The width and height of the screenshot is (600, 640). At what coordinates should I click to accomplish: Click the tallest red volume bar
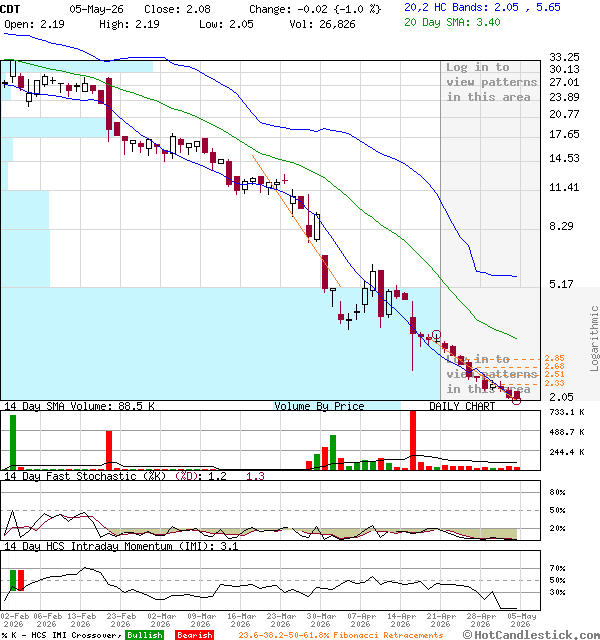coord(413,440)
